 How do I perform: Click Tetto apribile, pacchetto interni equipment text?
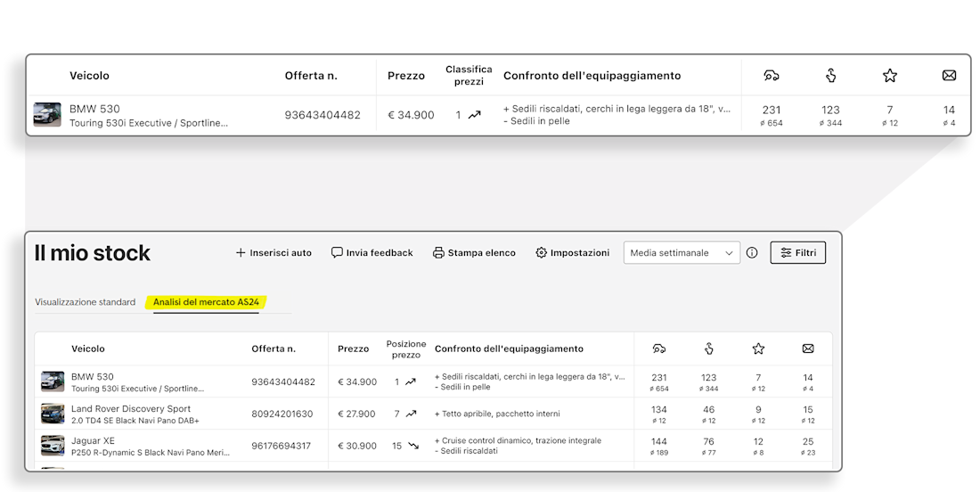point(497,414)
